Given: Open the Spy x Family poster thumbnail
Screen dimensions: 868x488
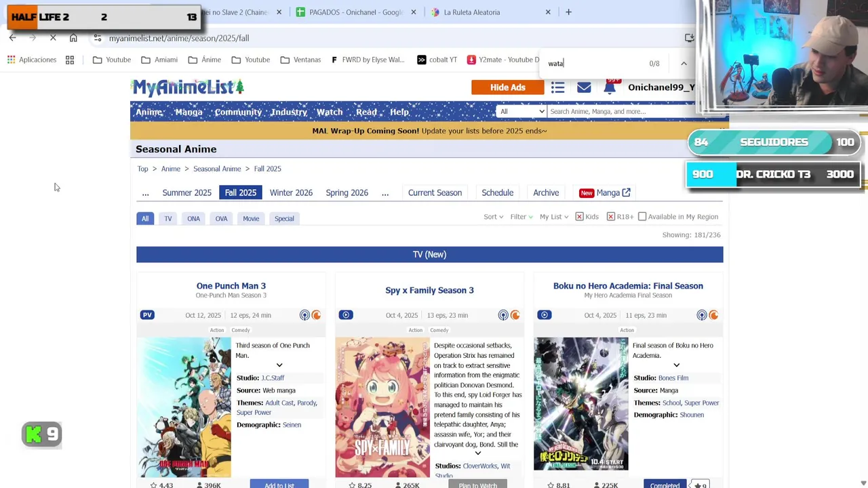Looking at the screenshot, I should [x=382, y=407].
